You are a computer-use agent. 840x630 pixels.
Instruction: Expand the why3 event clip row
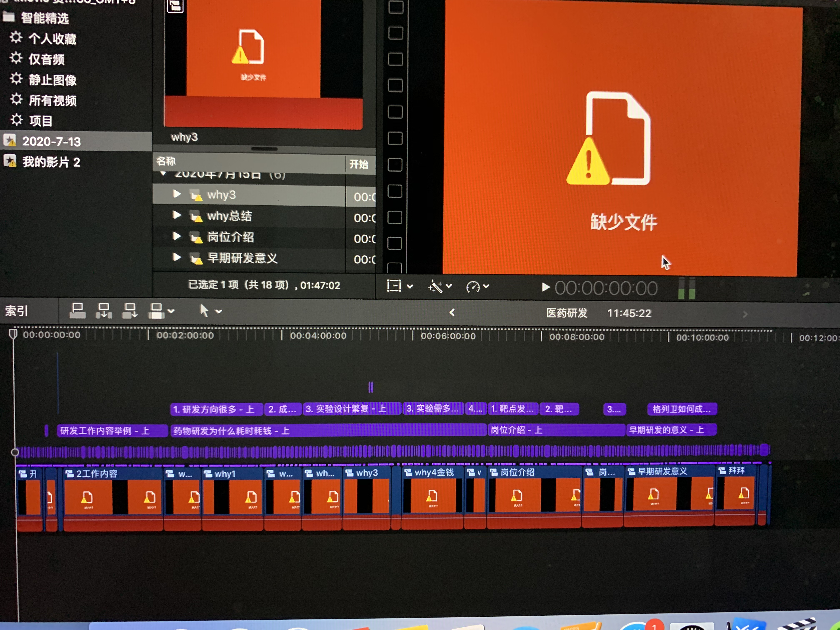pos(177,194)
